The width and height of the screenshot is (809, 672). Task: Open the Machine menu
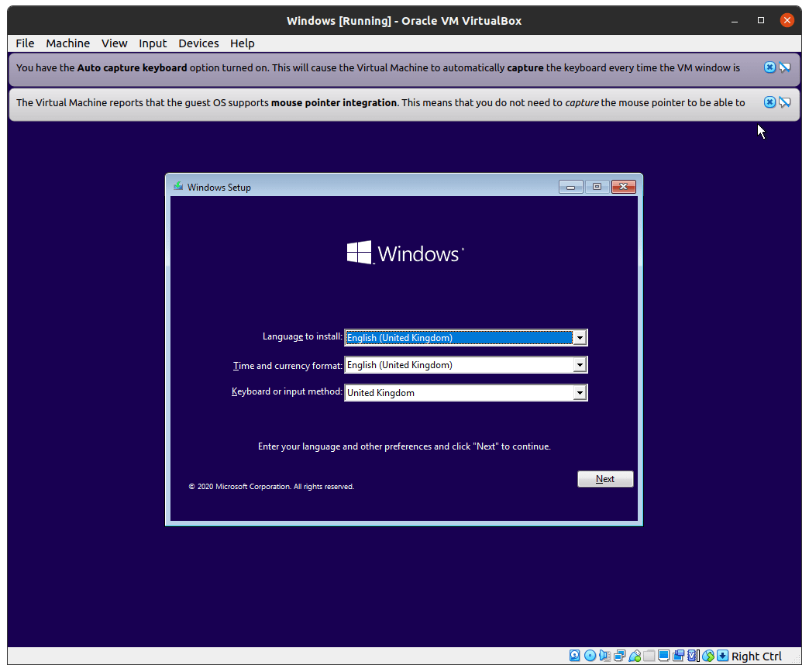67,43
